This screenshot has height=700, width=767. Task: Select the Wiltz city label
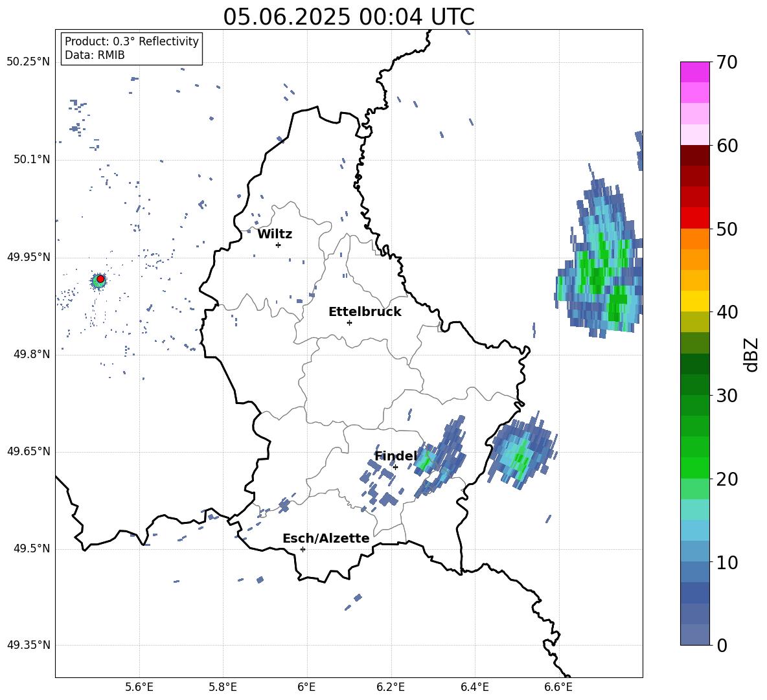(275, 234)
